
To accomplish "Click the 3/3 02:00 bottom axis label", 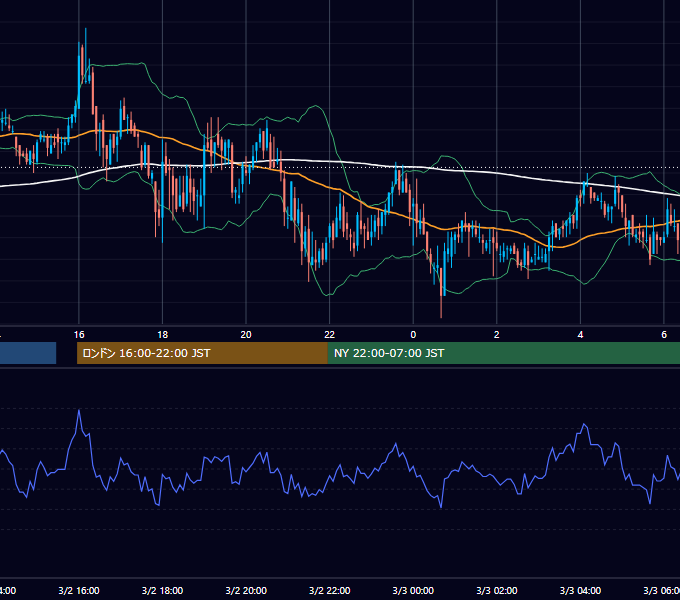I will [497, 591].
